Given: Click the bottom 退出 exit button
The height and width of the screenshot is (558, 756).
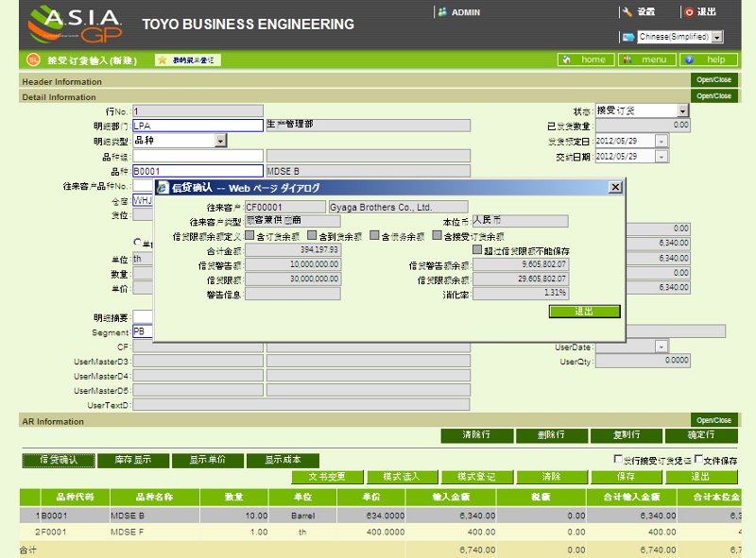Looking at the screenshot, I should click(x=701, y=477).
